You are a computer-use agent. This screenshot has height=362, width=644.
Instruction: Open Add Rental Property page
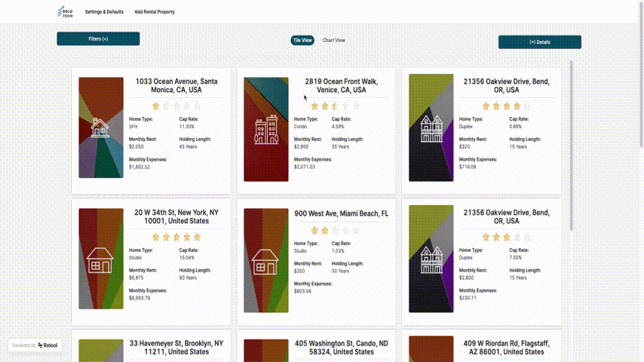coord(155,12)
